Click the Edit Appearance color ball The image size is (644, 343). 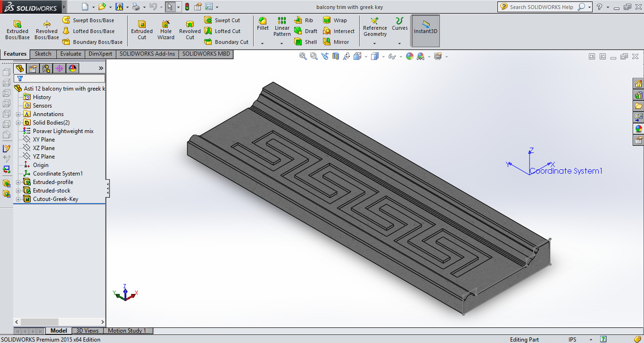409,56
